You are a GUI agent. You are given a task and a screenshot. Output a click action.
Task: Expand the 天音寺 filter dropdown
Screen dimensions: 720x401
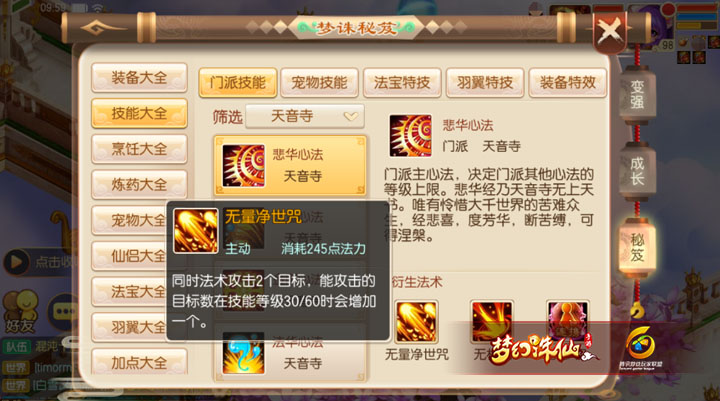(305, 116)
